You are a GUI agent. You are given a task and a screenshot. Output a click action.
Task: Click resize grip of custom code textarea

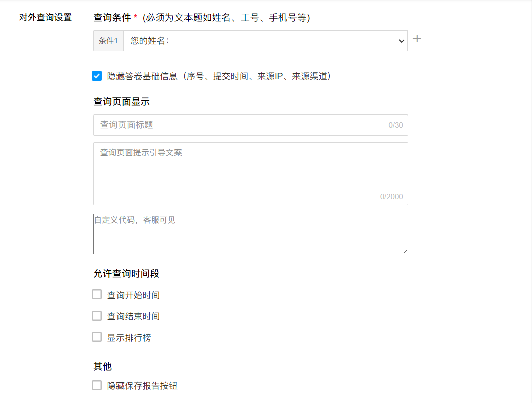[x=404, y=250]
